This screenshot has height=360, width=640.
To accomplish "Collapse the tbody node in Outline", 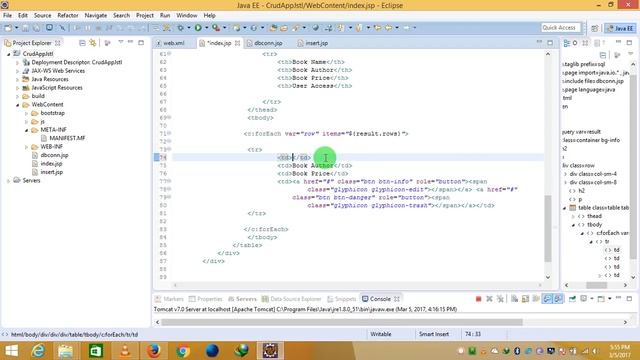I will point(573,225).
